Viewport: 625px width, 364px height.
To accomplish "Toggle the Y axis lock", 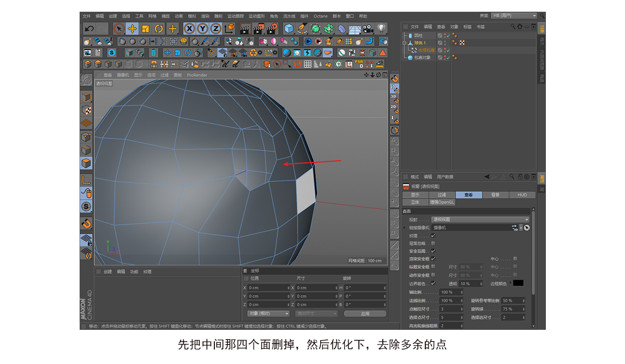I will click(x=202, y=29).
